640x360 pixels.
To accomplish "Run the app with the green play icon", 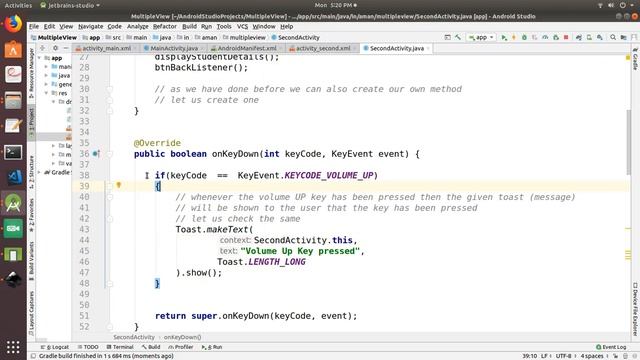I will pos(504,38).
